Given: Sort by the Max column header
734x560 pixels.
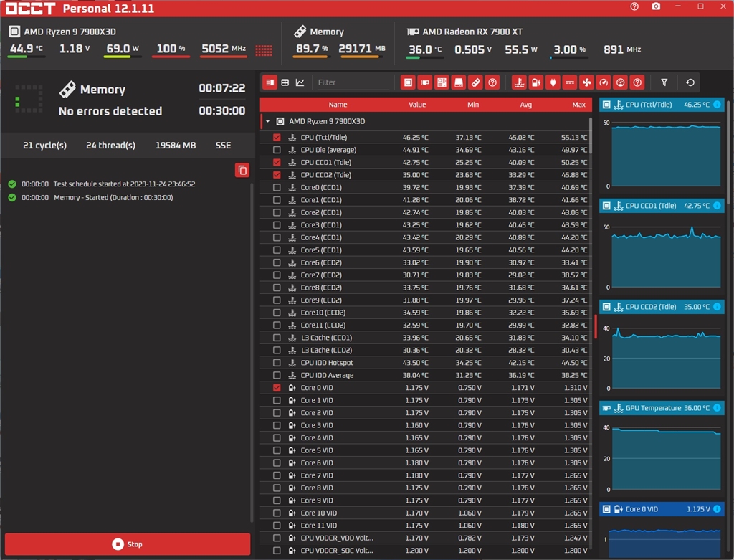Looking at the screenshot, I should [578, 105].
